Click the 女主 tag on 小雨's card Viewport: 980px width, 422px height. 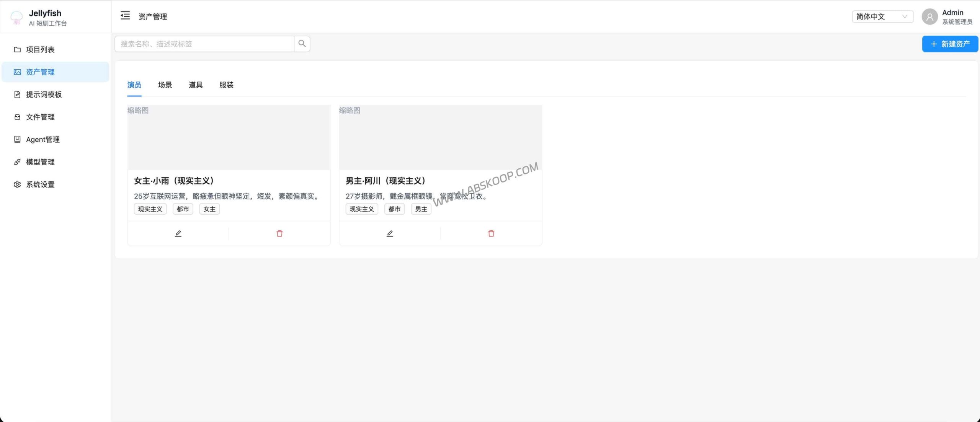pyautogui.click(x=209, y=209)
